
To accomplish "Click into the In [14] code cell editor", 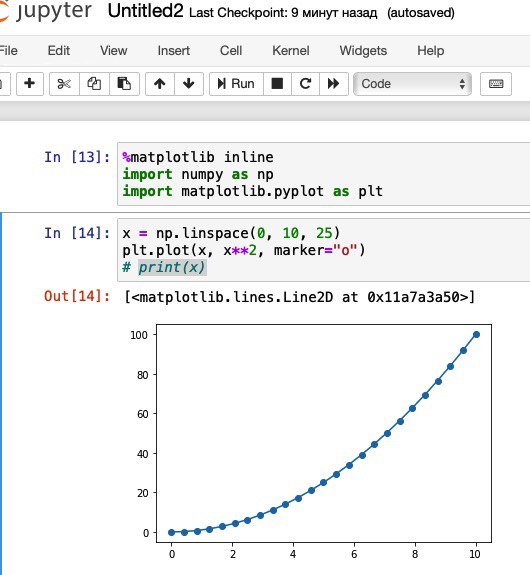I will pyautogui.click(x=324, y=250).
